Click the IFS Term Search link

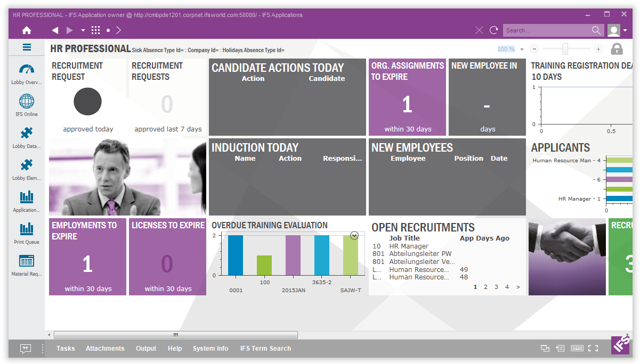265,349
